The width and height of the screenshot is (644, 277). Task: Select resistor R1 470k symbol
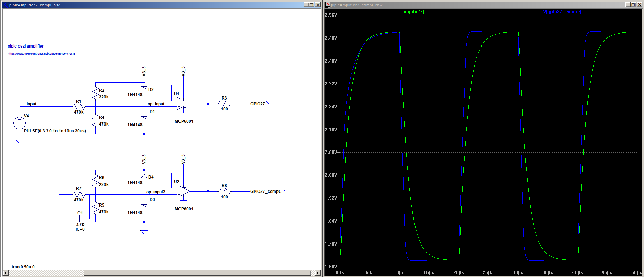coord(79,107)
